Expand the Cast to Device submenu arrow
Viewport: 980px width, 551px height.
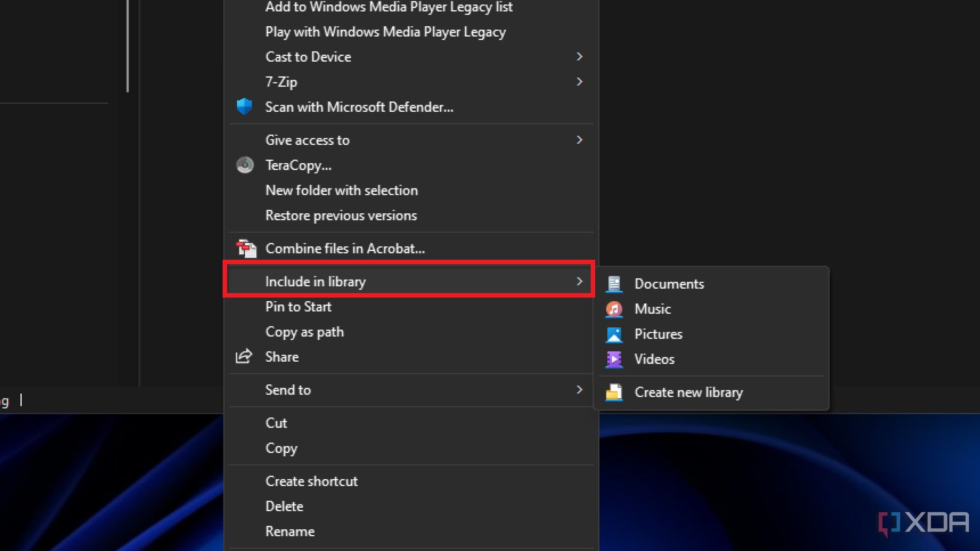[579, 56]
